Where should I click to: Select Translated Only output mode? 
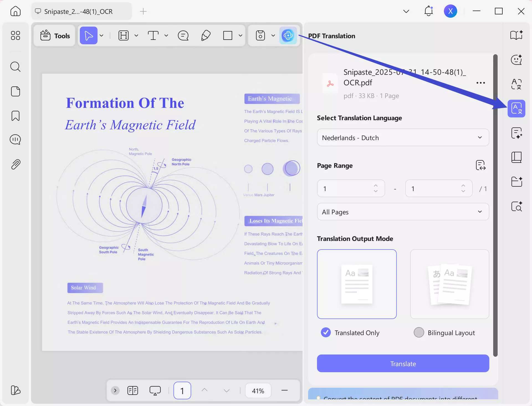click(x=326, y=332)
